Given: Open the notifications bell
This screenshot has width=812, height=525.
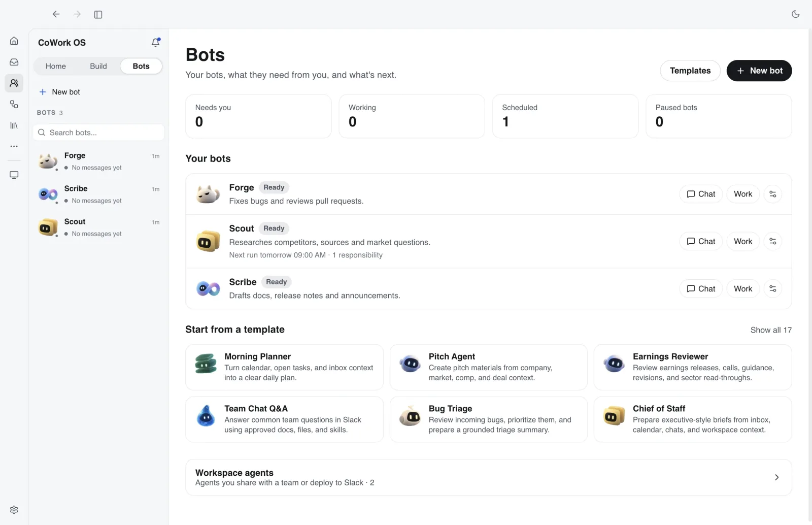Looking at the screenshot, I should [156, 43].
